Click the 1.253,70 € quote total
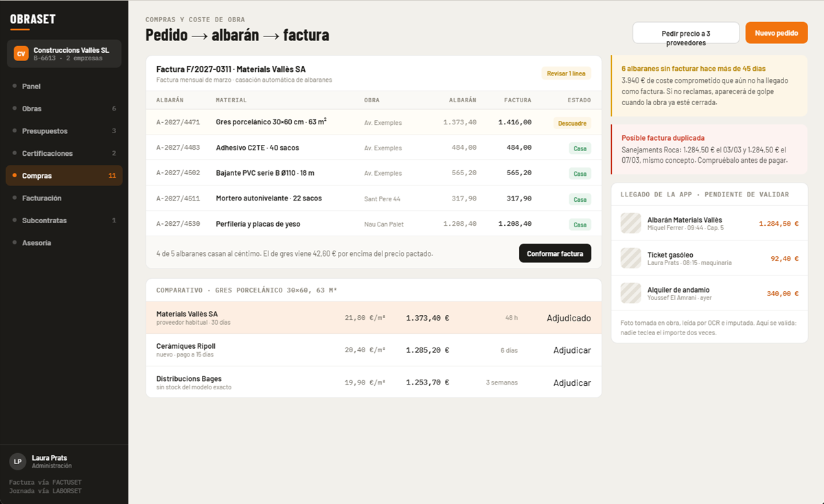 click(427, 382)
